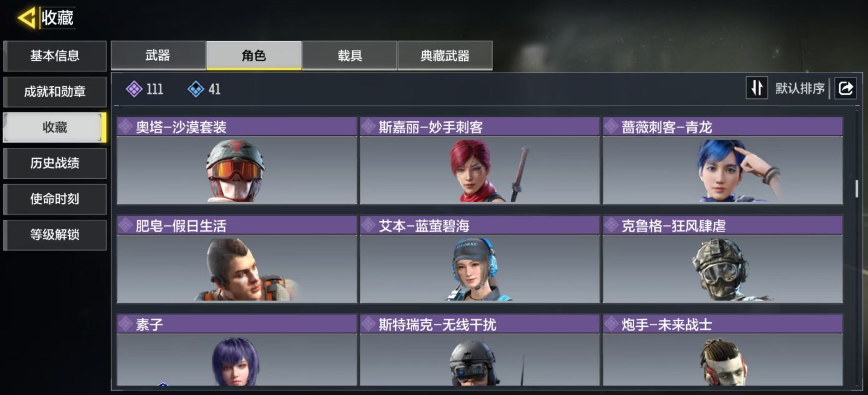Toggle sort order arrows icon

coord(757,88)
